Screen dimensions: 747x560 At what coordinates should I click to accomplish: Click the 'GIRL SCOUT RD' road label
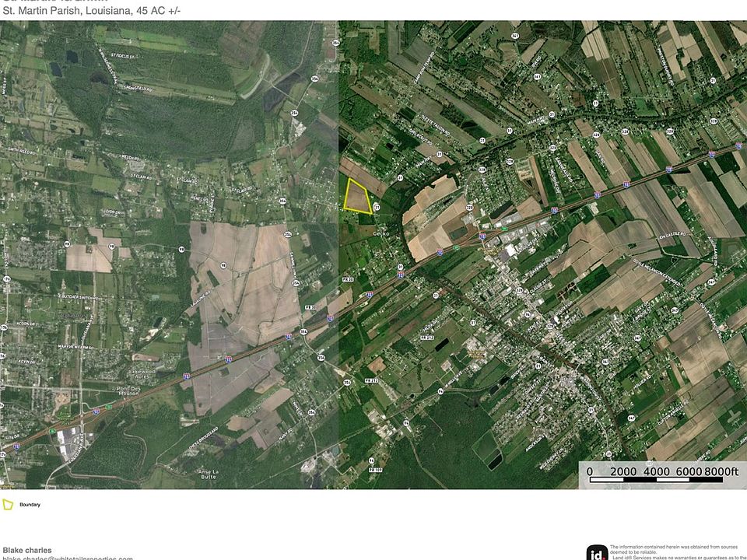[420, 138]
